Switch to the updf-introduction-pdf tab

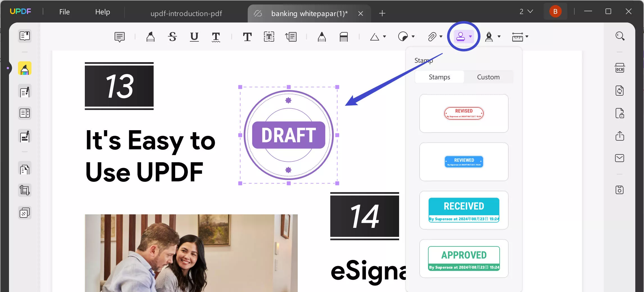(186, 14)
